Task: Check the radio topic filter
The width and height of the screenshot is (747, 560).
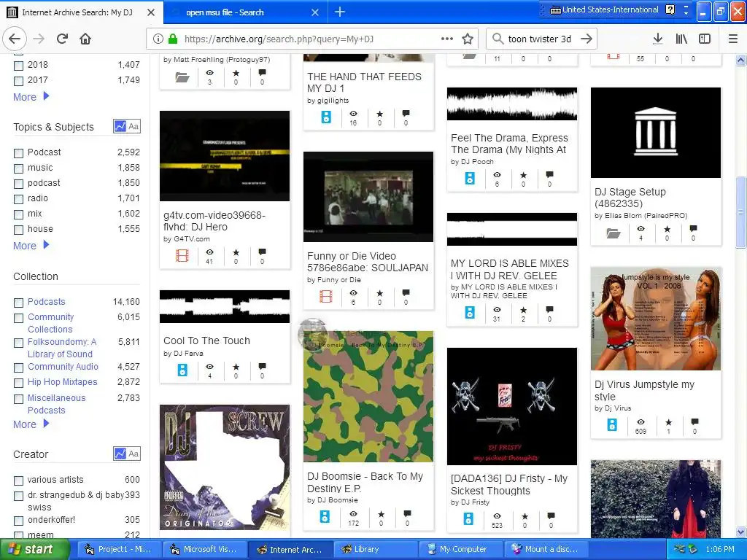Action: 18,198
